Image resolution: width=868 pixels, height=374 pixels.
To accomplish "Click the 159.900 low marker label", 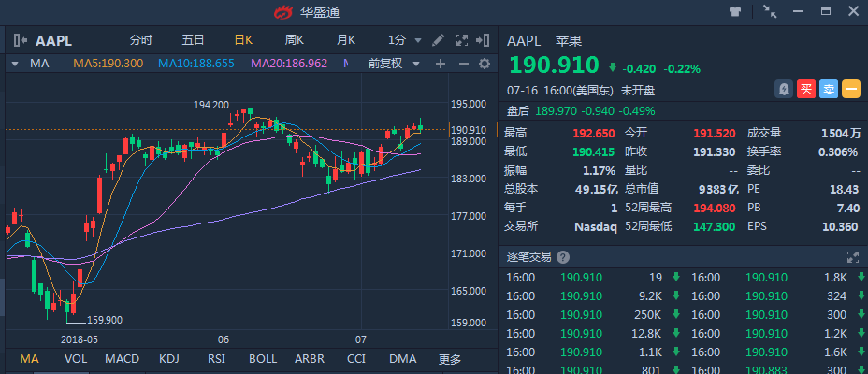I will pos(105,320).
